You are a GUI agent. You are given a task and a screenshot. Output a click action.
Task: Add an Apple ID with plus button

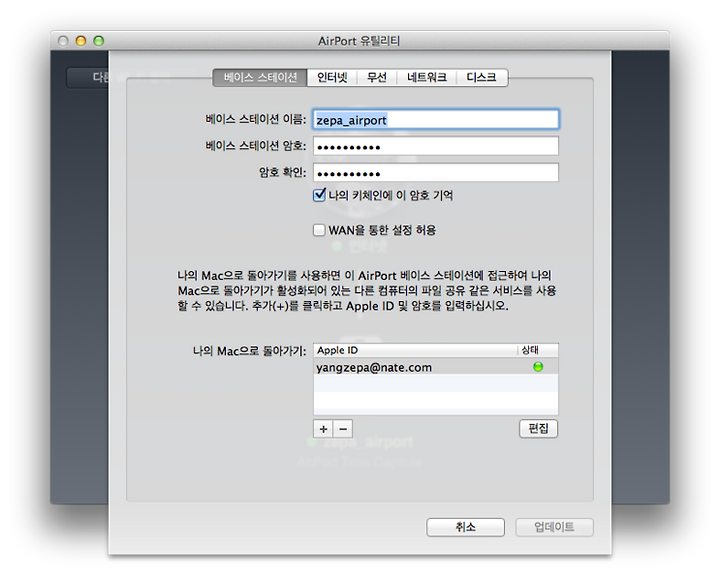click(323, 429)
